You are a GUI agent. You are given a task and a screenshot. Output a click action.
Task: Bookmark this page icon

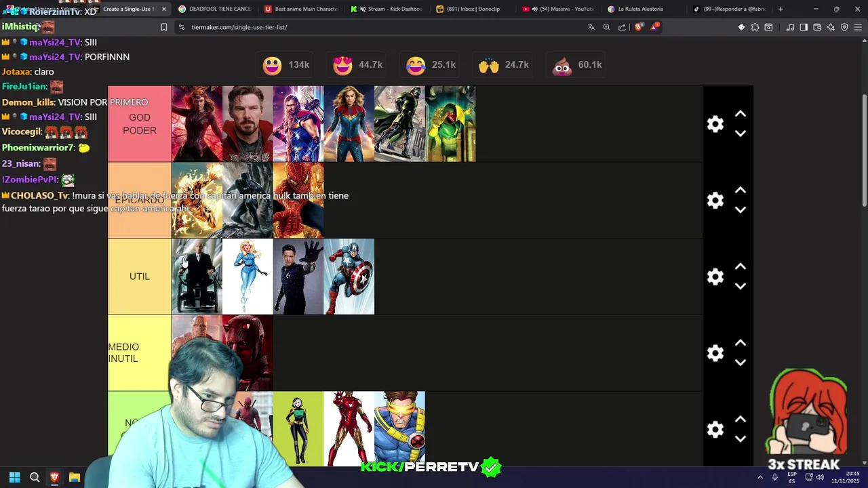pyautogui.click(x=163, y=27)
